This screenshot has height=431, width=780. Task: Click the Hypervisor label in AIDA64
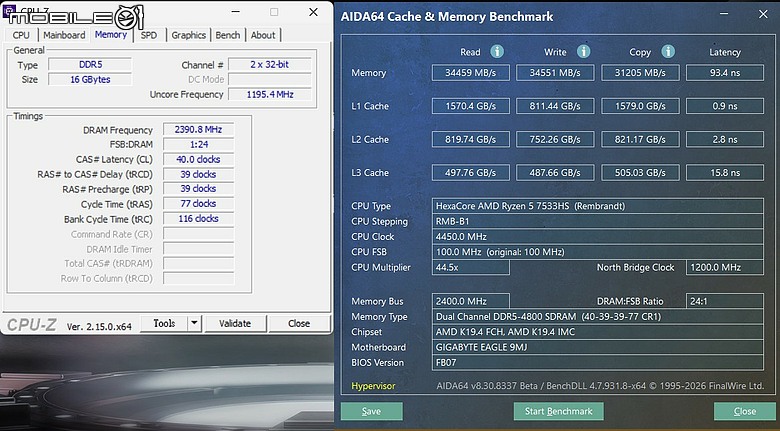pos(373,386)
